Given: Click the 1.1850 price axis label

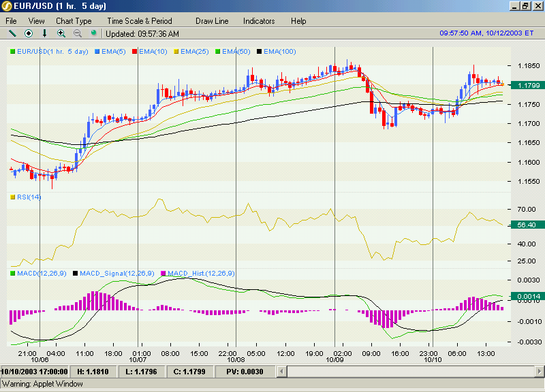Looking at the screenshot, I should [x=529, y=66].
